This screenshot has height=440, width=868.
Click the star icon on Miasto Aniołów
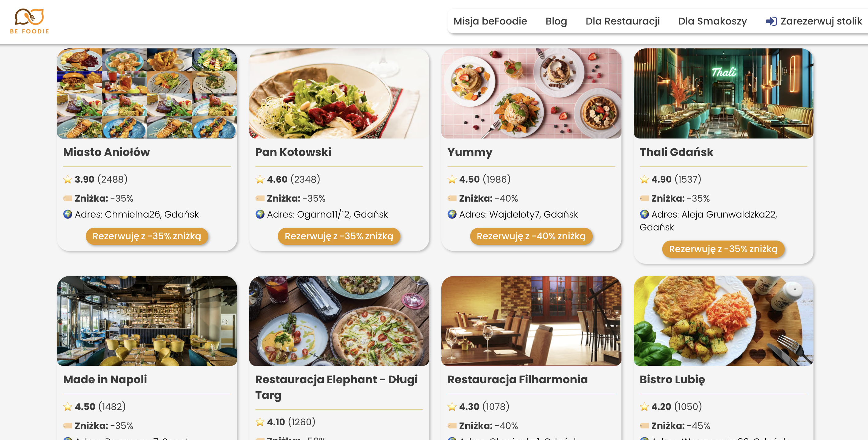[68, 179]
